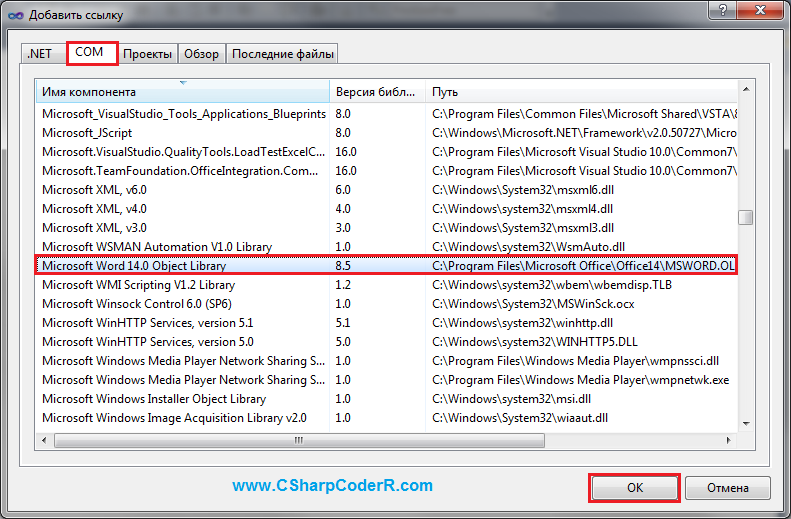The width and height of the screenshot is (791, 519).
Task: Select Microsoft Windows Installer Object Library
Action: pos(386,399)
